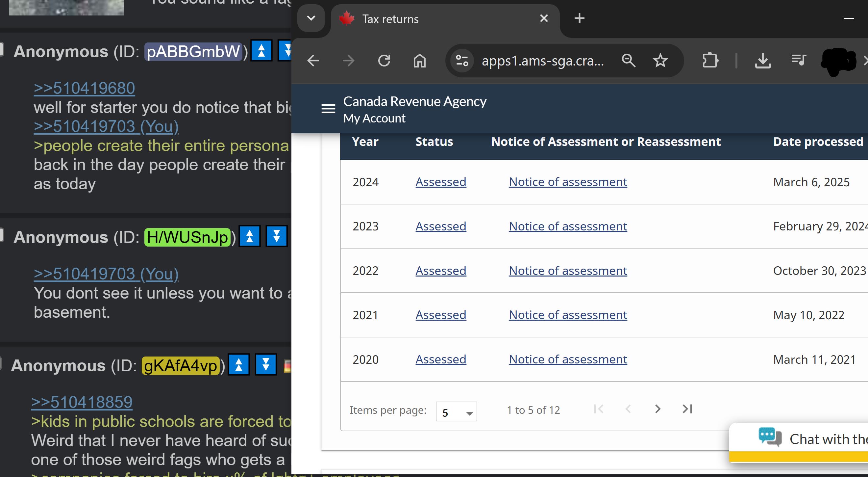Screen dimensions: 868x477
Task: View site information icon in address bar
Action: [462, 61]
